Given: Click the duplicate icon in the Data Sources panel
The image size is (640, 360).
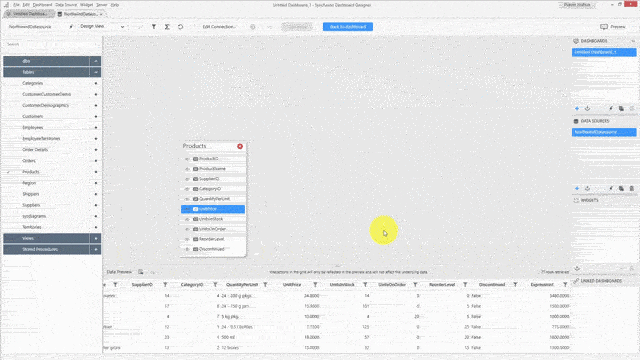Looking at the screenshot, I should [x=621, y=189].
